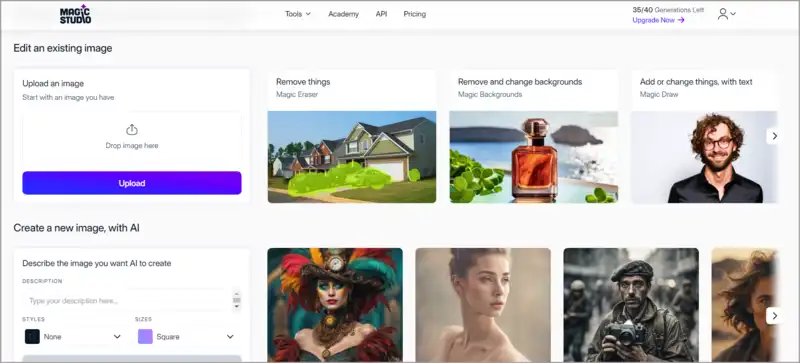This screenshot has width=800, height=363.
Task: Click the arrow icon beside Upgrade Now
Action: pos(681,20)
